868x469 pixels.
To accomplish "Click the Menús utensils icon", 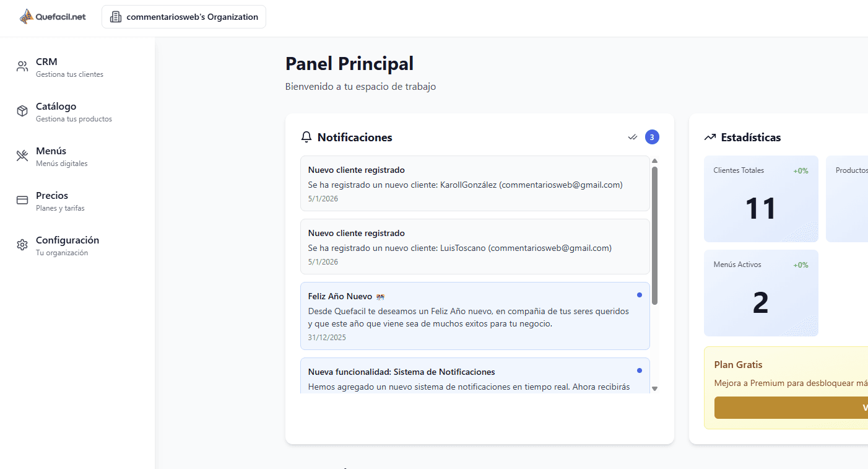I will (22, 156).
